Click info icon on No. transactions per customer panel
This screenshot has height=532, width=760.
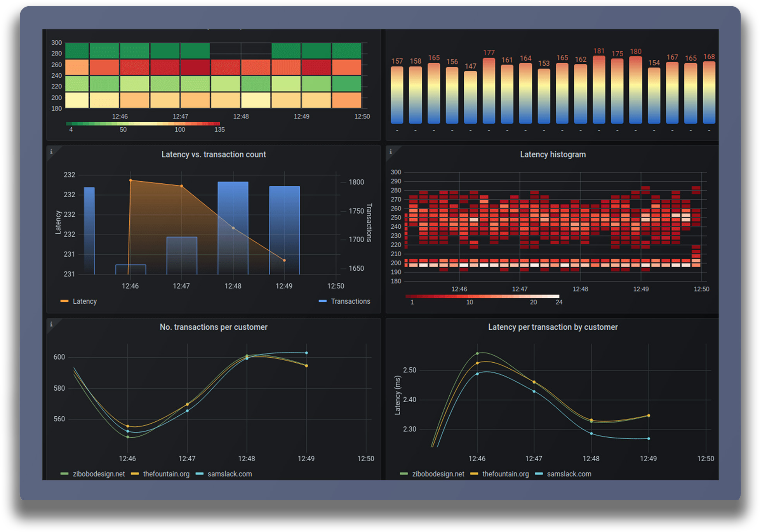click(51, 324)
